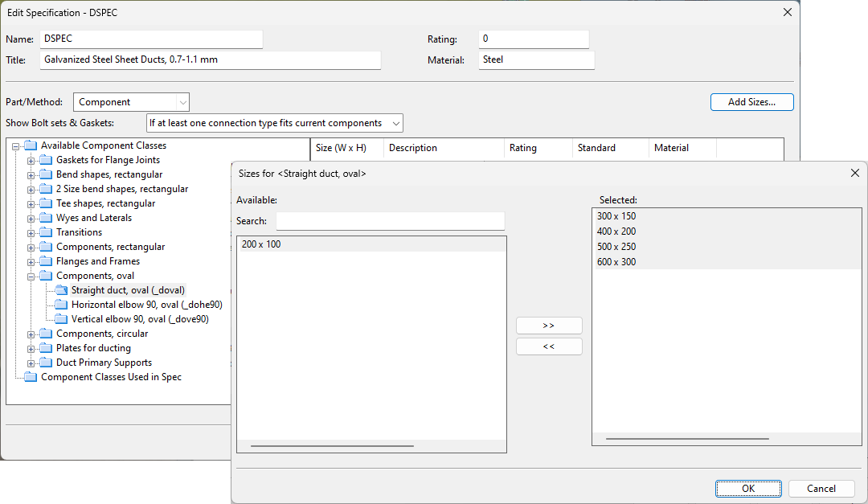Click the Component Classes Used in Spec folder icon
Viewport: 868px width, 504px height.
pos(31,377)
